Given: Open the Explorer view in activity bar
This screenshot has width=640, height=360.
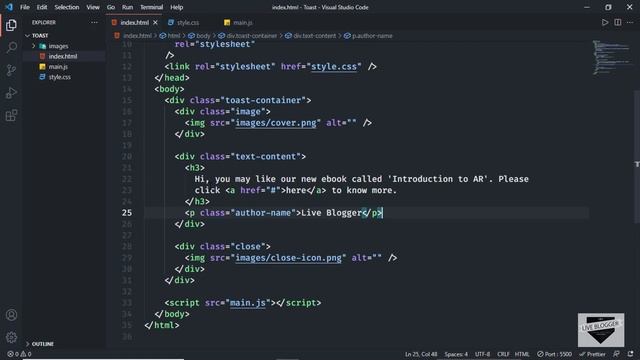Looking at the screenshot, I should point(11,25).
